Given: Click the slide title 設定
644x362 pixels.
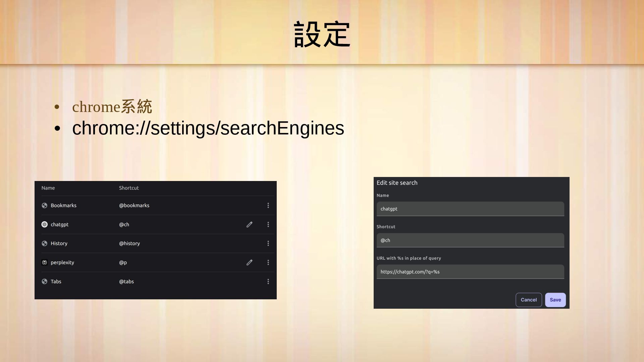Looking at the screenshot, I should (322, 34).
